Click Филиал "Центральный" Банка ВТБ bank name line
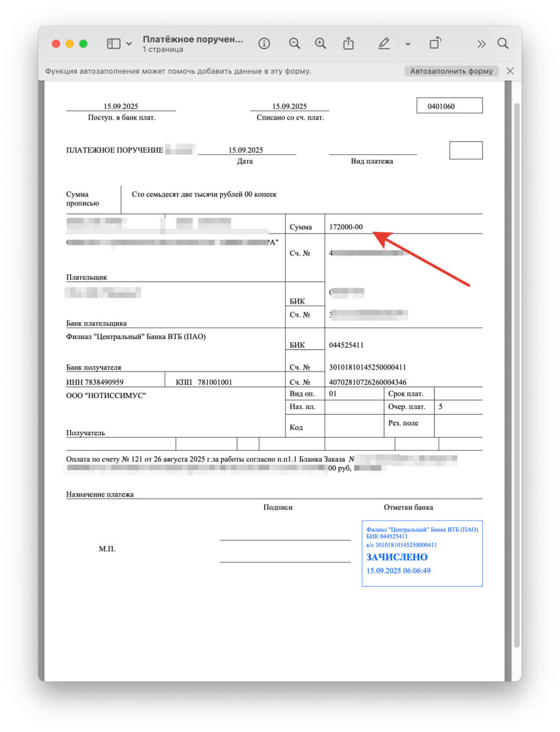560x732 pixels. click(136, 337)
